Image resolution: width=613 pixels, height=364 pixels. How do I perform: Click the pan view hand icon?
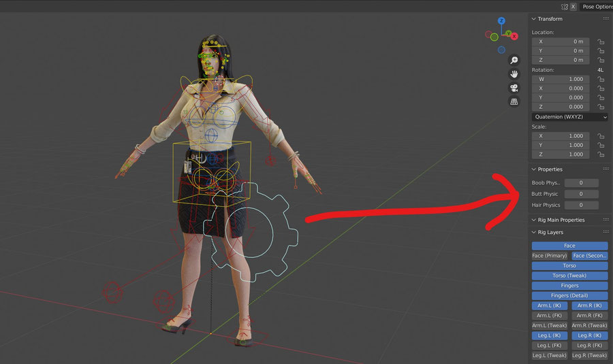pos(514,74)
